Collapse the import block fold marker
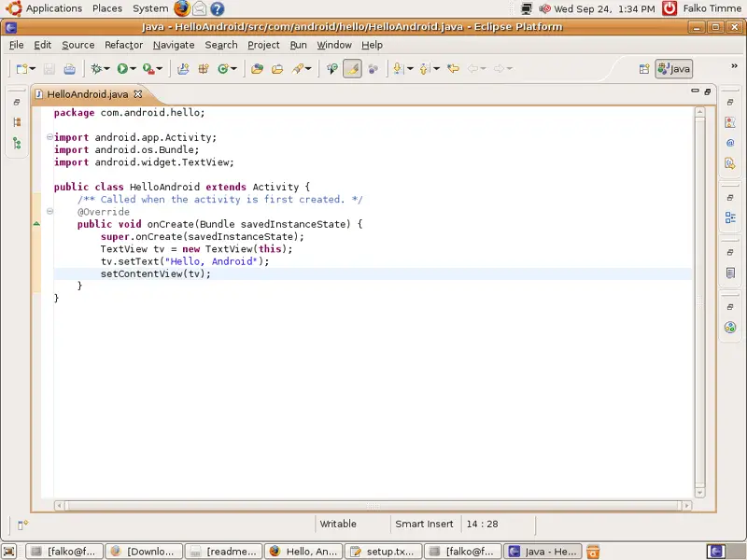The height and width of the screenshot is (560, 747). (49, 137)
